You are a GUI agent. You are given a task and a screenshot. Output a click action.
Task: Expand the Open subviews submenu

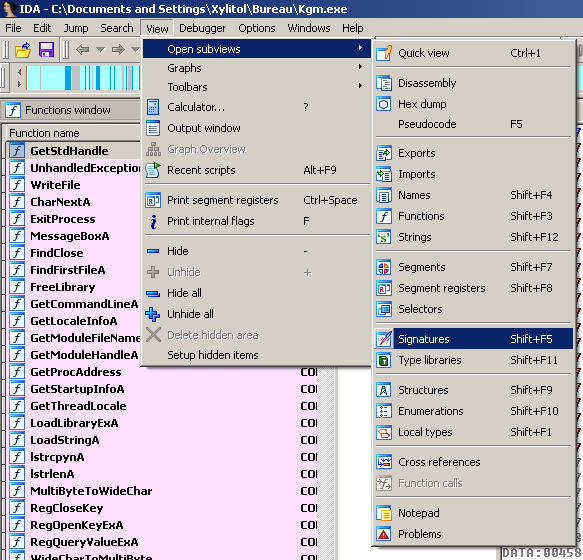[x=257, y=49]
